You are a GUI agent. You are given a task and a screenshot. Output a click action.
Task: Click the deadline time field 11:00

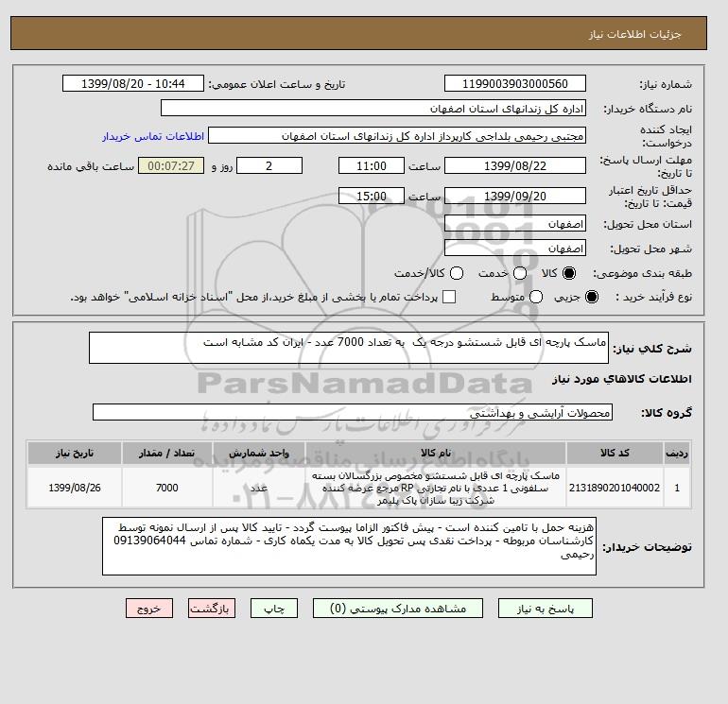pyautogui.click(x=372, y=165)
